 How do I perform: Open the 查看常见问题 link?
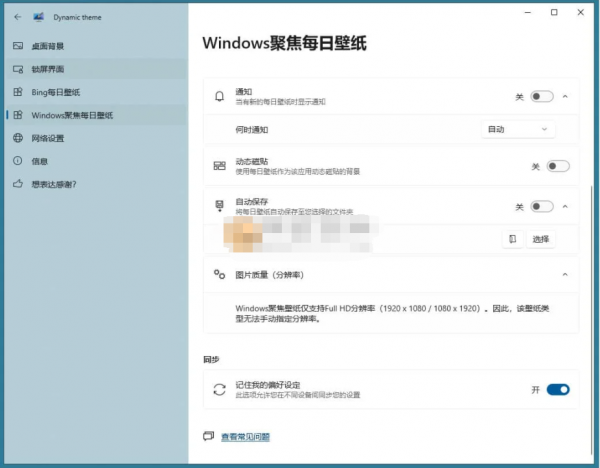pos(245,436)
